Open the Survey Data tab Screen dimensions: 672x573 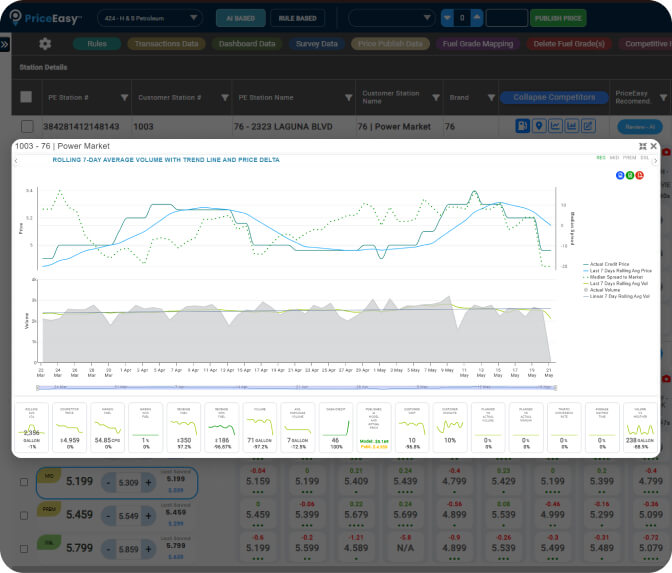click(x=317, y=44)
